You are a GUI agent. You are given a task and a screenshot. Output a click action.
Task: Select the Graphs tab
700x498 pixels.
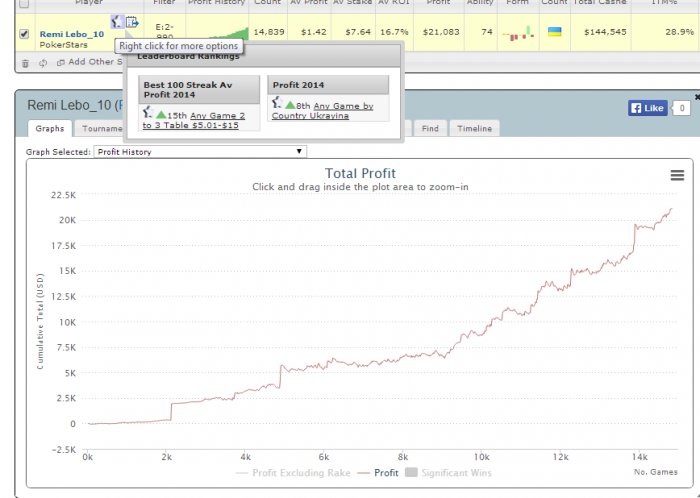pos(49,129)
